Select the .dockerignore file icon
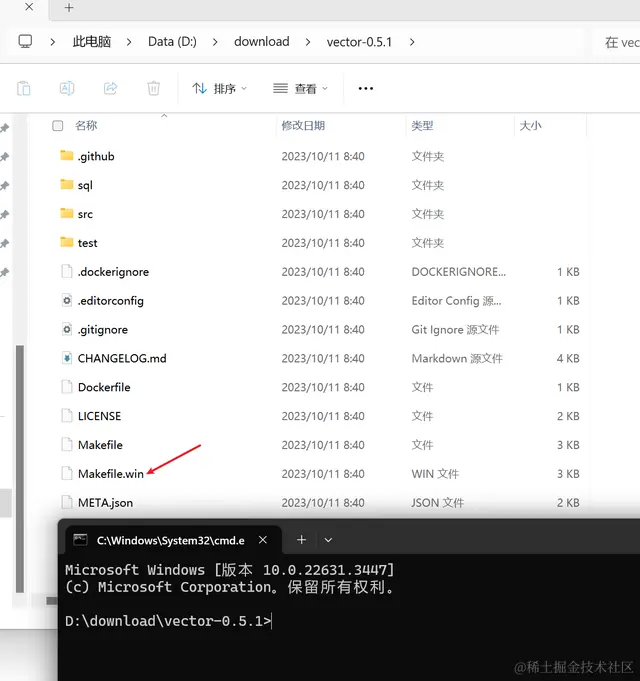 [x=67, y=271]
